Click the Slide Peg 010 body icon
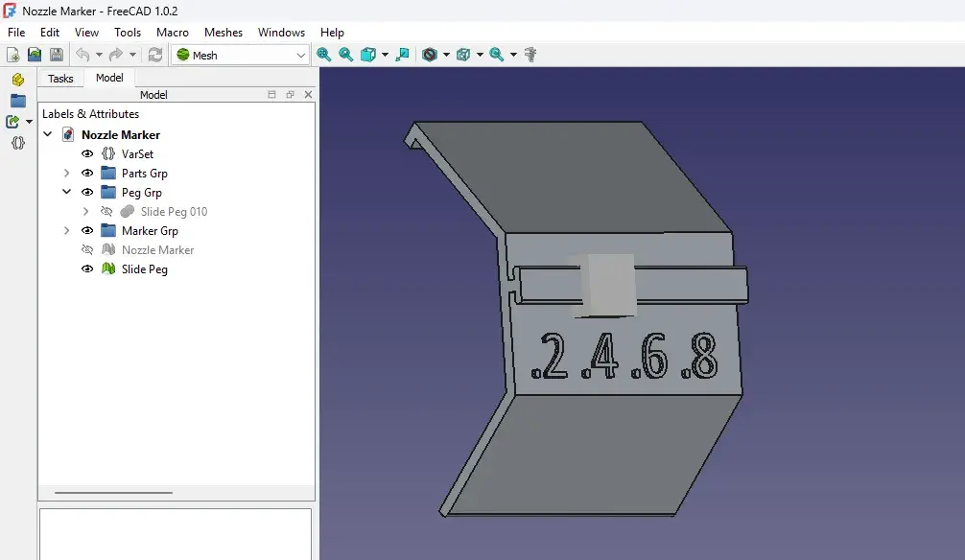The image size is (965, 560). pyautogui.click(x=128, y=211)
